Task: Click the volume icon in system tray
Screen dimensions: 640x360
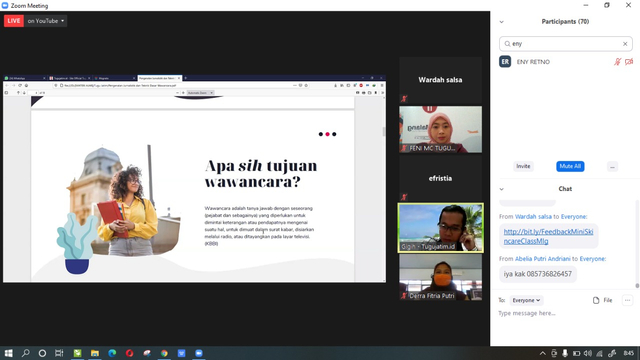Action: [x=588, y=353]
